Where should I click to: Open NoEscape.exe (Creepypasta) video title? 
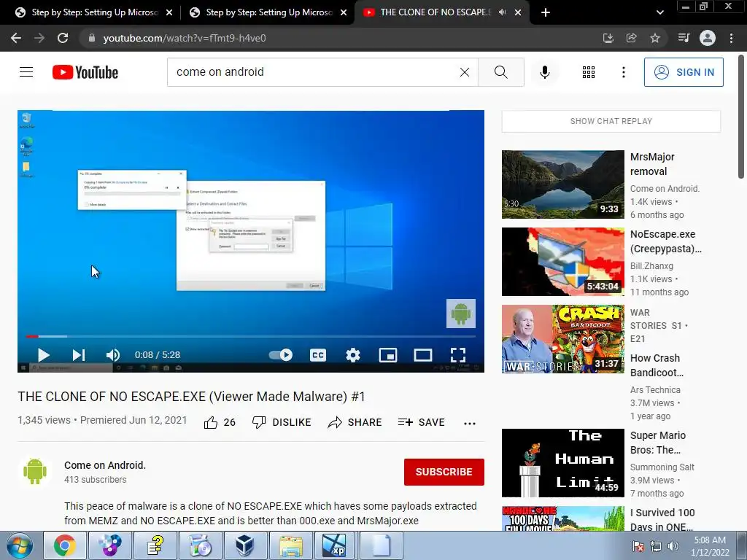coord(665,241)
